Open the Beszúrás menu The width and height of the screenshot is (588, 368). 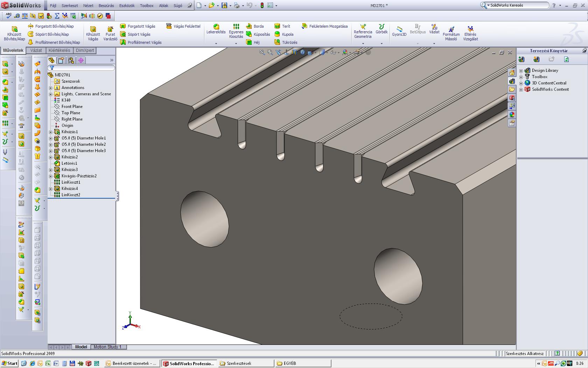(x=106, y=6)
